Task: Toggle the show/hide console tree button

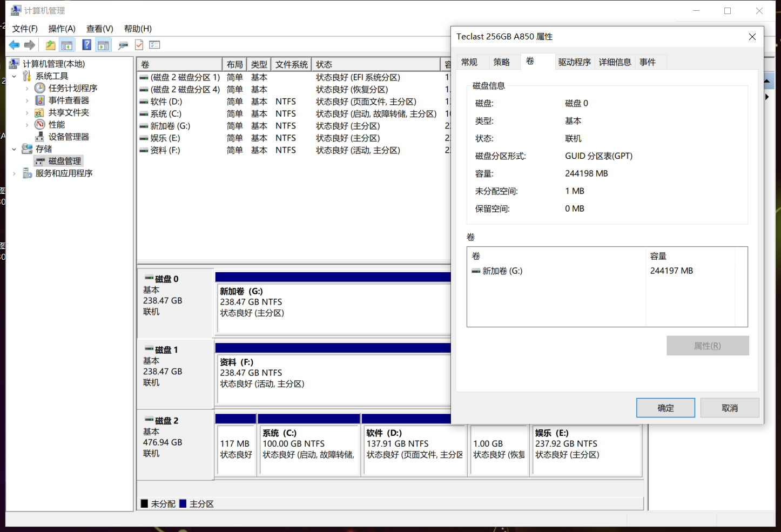Action: [x=67, y=45]
